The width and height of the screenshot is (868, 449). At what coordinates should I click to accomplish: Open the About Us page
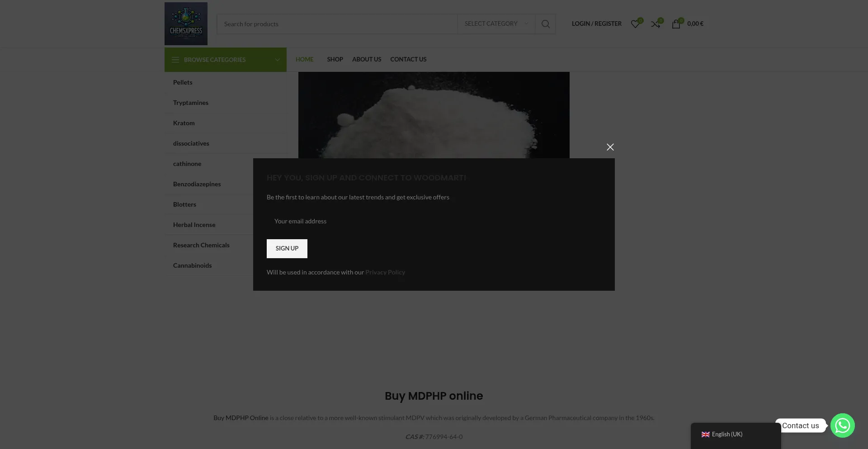(366, 59)
